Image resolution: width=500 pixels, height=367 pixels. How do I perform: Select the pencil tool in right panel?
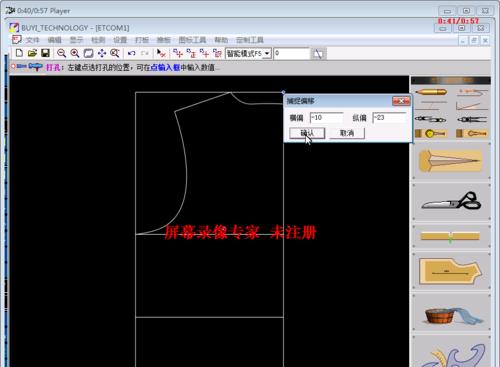click(431, 92)
